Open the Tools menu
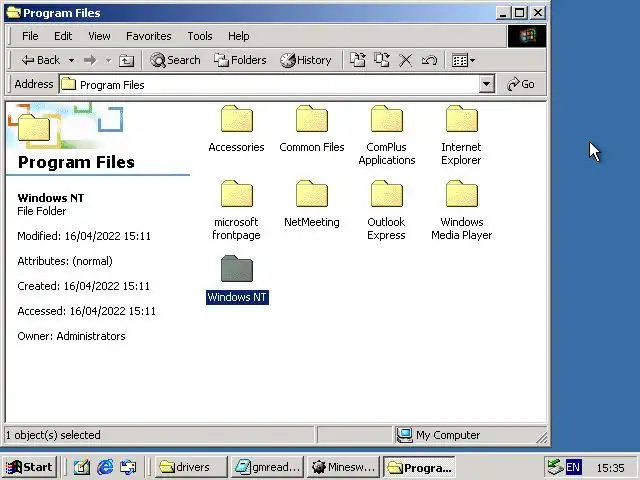Viewport: 640px width, 480px height. pyautogui.click(x=200, y=36)
